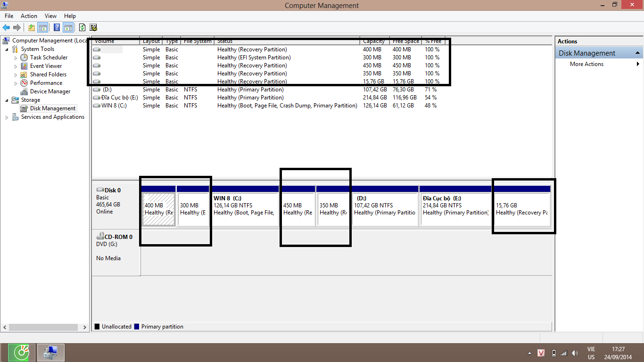This screenshot has height=362, width=644.
Task: Click the drive icon of WIN 8 (C:) row
Action: [x=97, y=106]
